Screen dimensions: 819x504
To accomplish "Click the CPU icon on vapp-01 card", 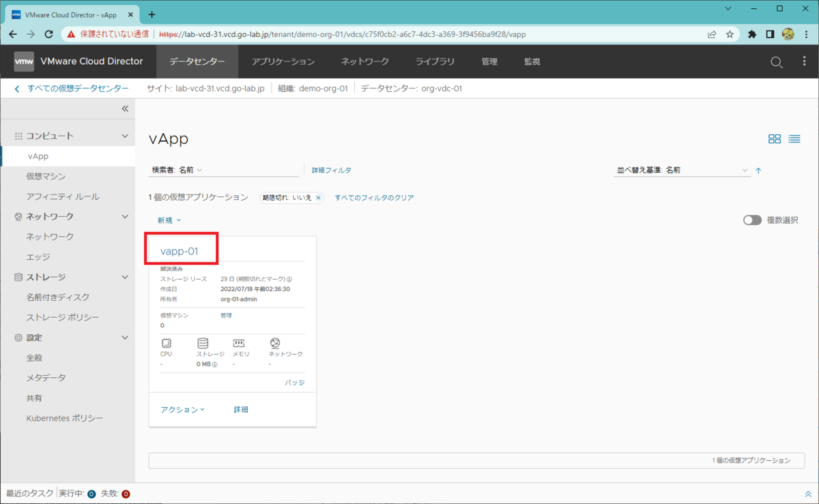I will (166, 343).
